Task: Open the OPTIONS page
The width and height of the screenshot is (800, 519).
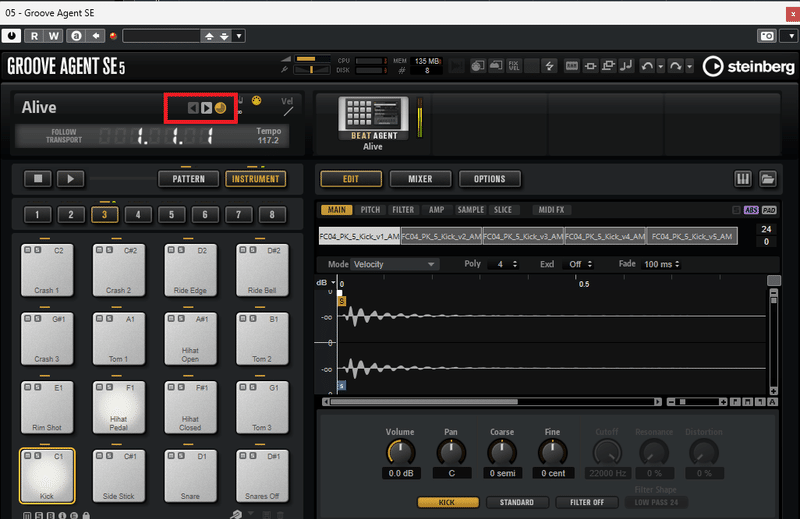Action: tap(490, 179)
